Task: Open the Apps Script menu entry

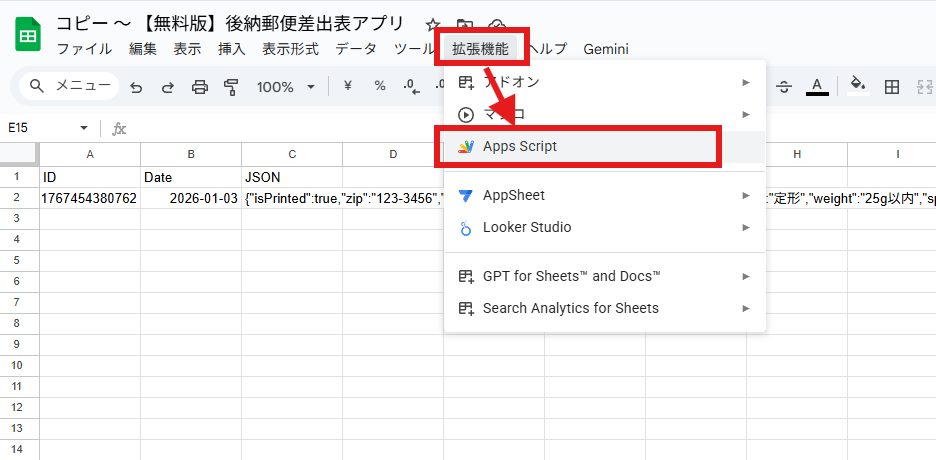Action: pos(520,146)
